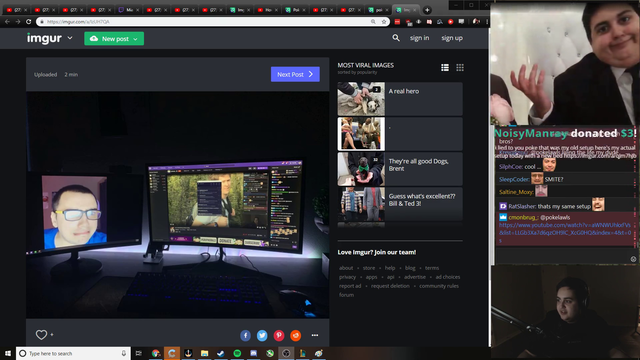This screenshot has width=640, height=360.
Task: Switch to the Twitch browser tab
Action: point(129,10)
